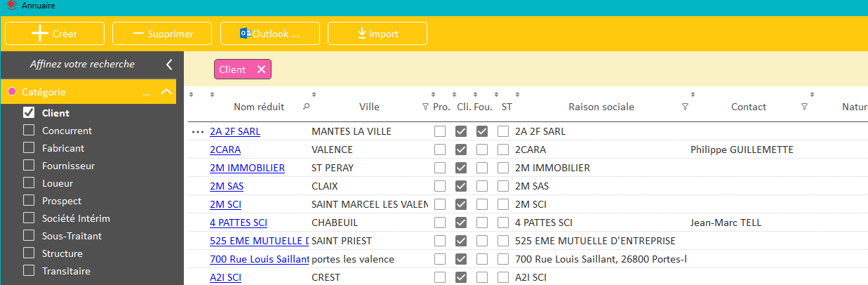Toggle Pro. checkbox for 2A 2F SARL row
The image size is (868, 285).
click(x=440, y=131)
